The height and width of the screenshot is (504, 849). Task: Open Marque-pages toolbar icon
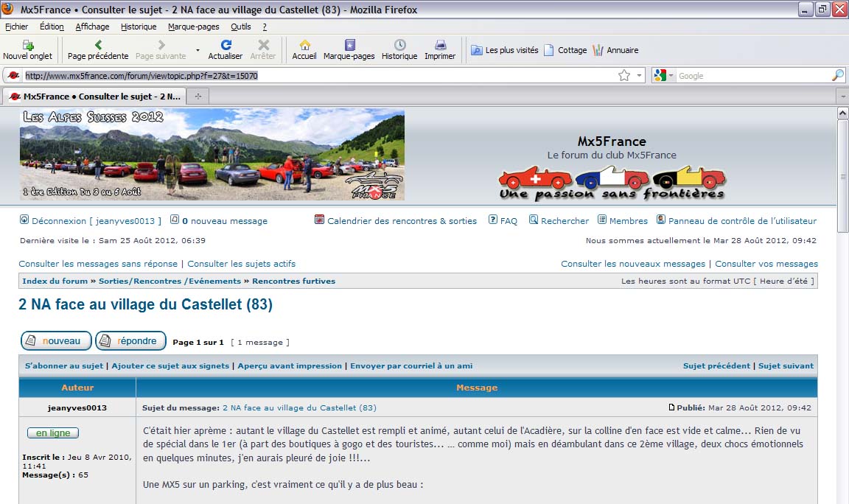349,45
